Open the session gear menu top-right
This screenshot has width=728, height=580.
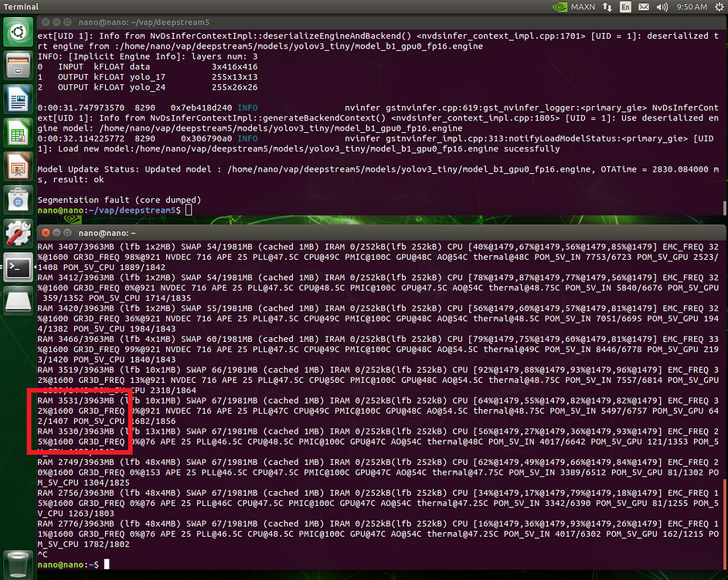[x=720, y=7]
